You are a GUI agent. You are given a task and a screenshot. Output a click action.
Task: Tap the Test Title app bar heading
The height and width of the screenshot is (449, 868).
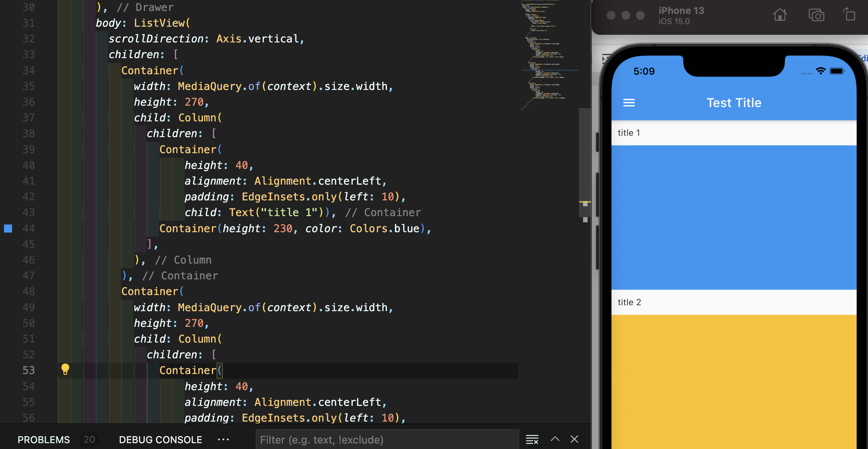click(734, 103)
